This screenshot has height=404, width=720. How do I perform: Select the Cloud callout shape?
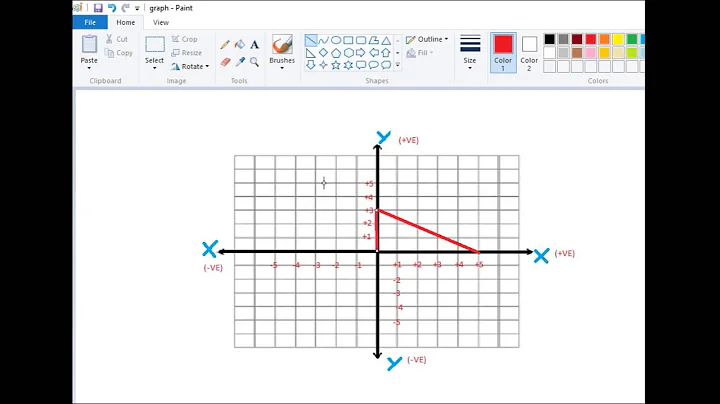[386, 65]
